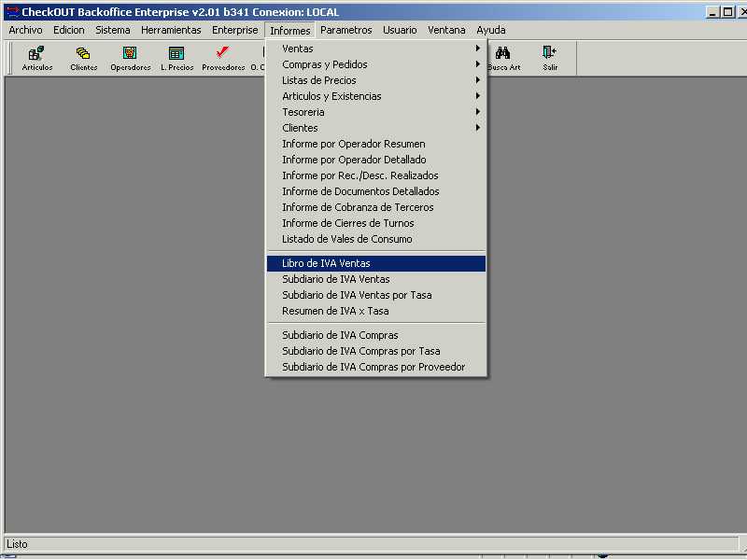Click the Salir exit icon
747x560 pixels.
pos(550,59)
